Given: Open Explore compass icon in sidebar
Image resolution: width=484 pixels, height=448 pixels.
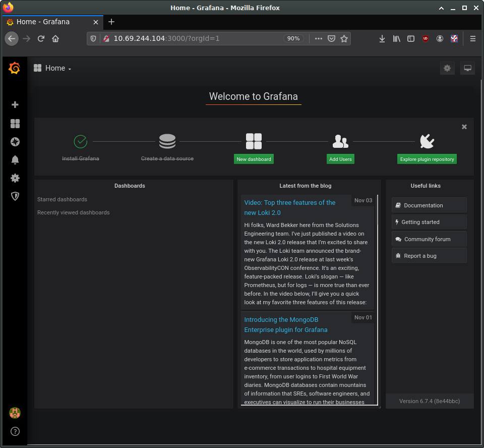Looking at the screenshot, I should pos(15,142).
